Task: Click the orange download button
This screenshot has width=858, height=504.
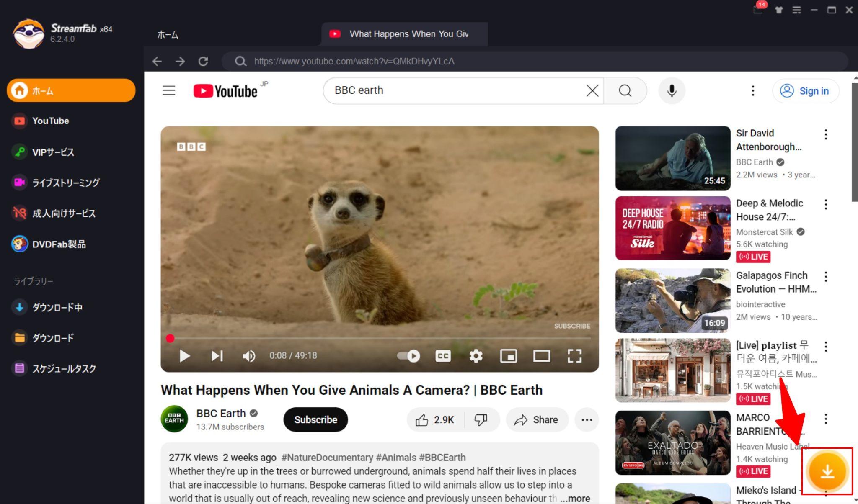Action: (x=827, y=472)
